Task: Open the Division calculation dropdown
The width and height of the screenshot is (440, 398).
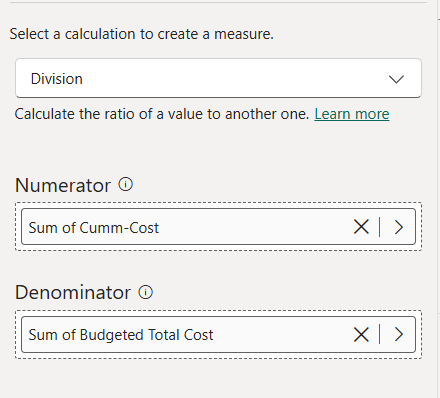Action: pyautogui.click(x=218, y=78)
